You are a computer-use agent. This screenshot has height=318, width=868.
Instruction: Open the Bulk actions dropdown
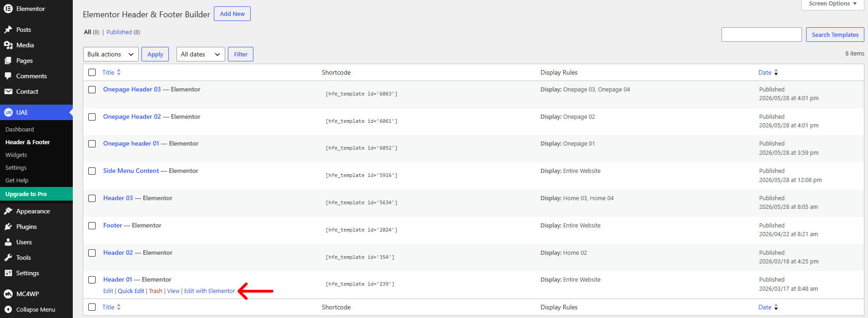[x=111, y=54]
